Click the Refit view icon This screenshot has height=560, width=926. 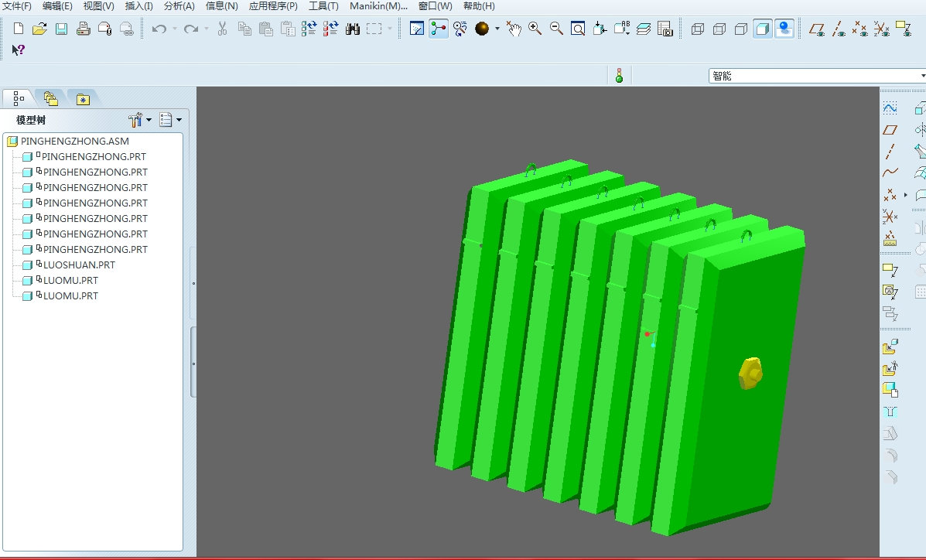click(578, 29)
